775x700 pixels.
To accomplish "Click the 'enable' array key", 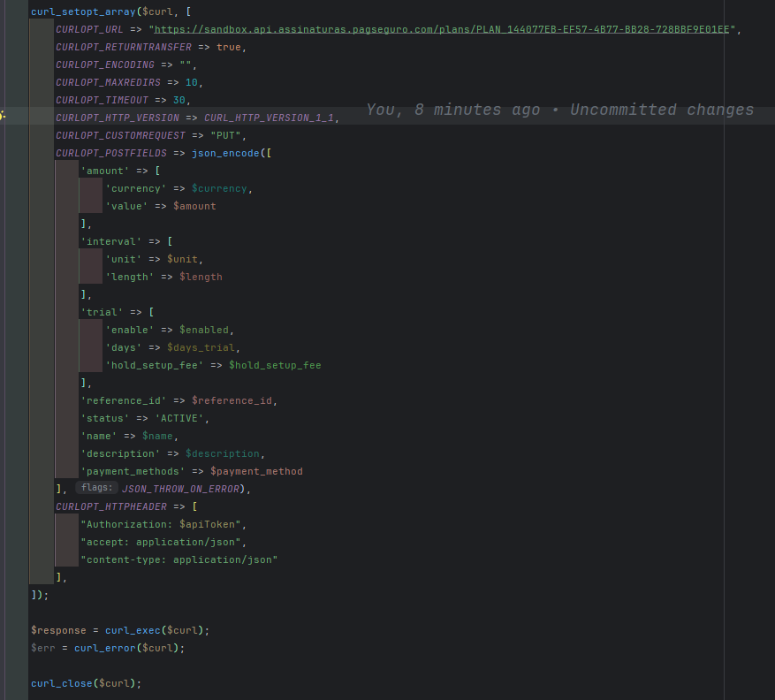I will click(130, 330).
